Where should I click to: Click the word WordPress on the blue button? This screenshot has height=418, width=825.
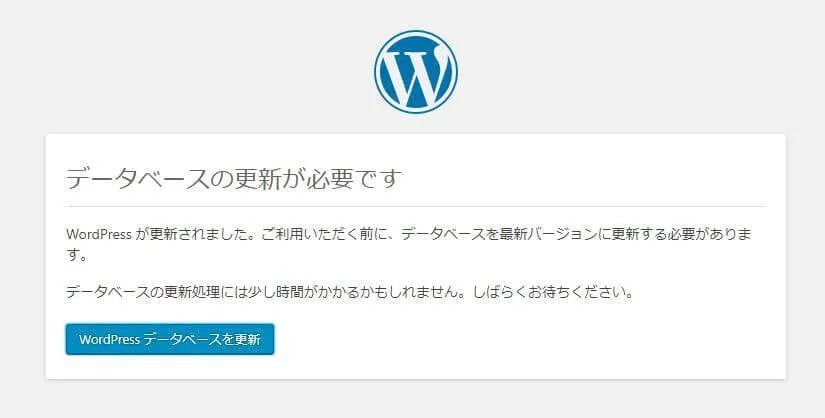pos(109,340)
